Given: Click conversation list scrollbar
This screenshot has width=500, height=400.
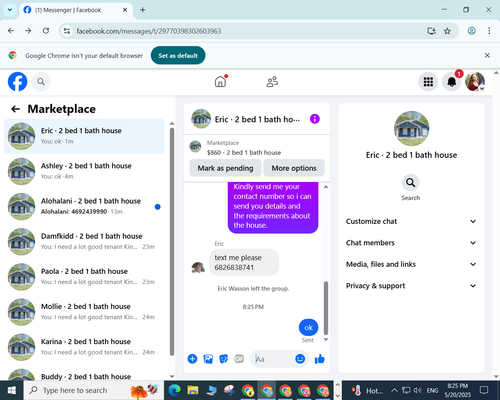Looking at the screenshot, I should [x=172, y=242].
